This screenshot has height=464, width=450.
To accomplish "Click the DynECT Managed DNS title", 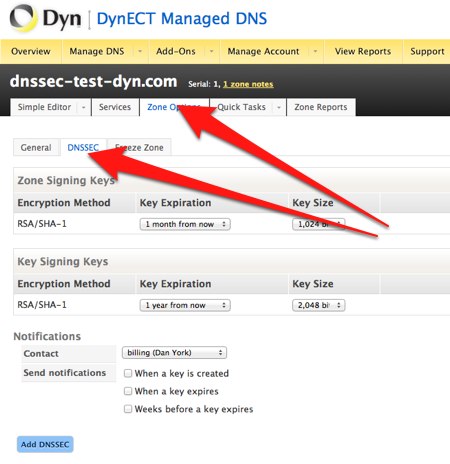I will click(x=182, y=18).
